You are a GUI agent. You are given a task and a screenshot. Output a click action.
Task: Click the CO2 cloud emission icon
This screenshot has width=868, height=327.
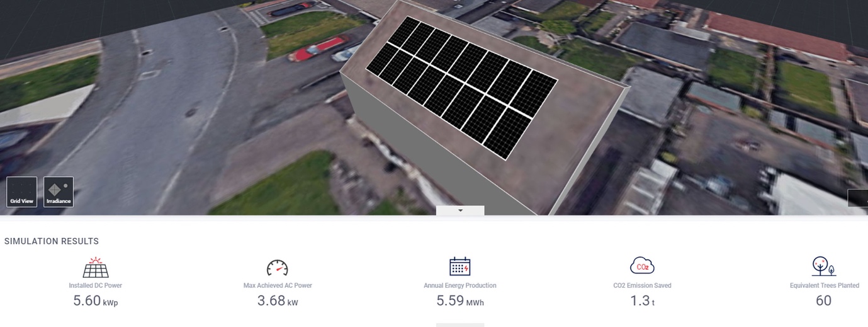(642, 267)
